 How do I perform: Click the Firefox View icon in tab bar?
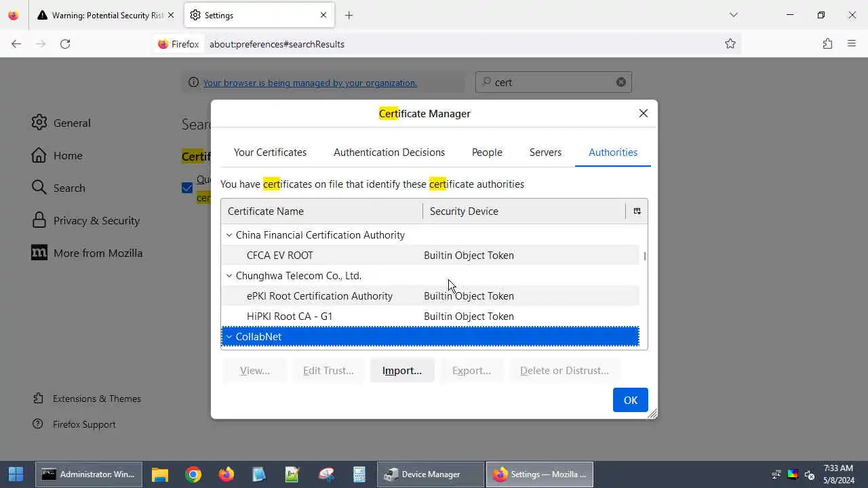(x=14, y=15)
